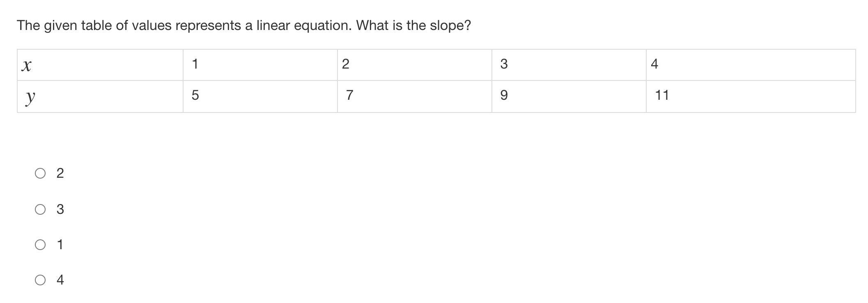868x303 pixels.
Task: Click the table cell where x is 2
Action: 414,65
